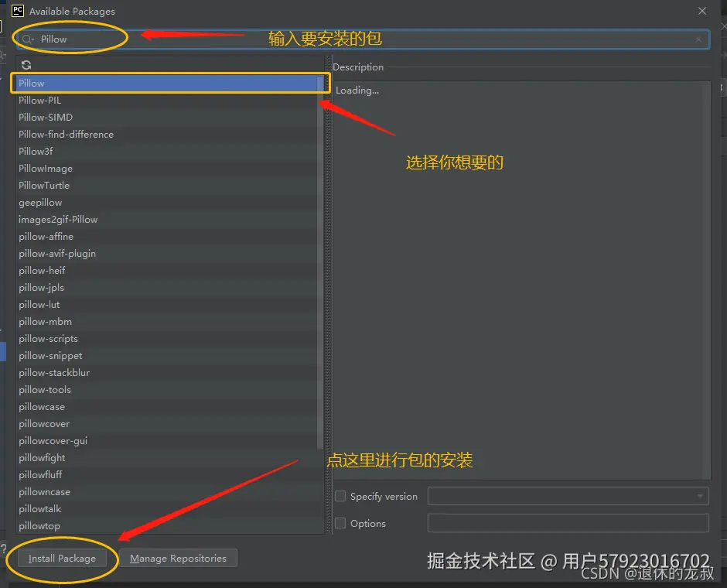Screen dimensions: 727x588
Task: Select pillow-stackblur package
Action: click(167, 373)
